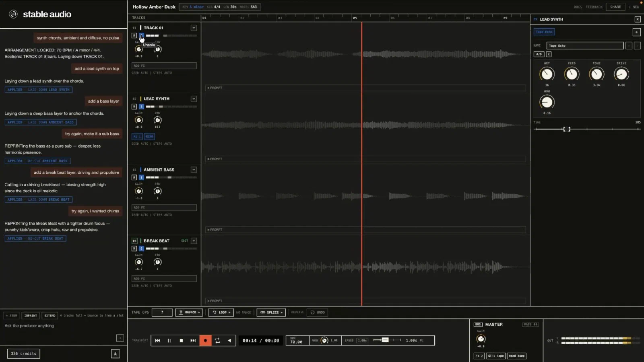Skip to start in the transport bar
The width and height of the screenshot is (644, 362).
[157, 340]
